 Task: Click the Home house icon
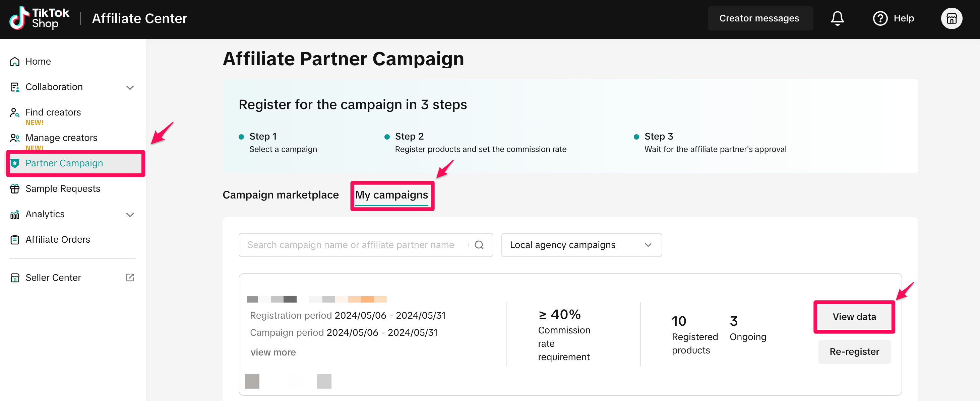(15, 62)
